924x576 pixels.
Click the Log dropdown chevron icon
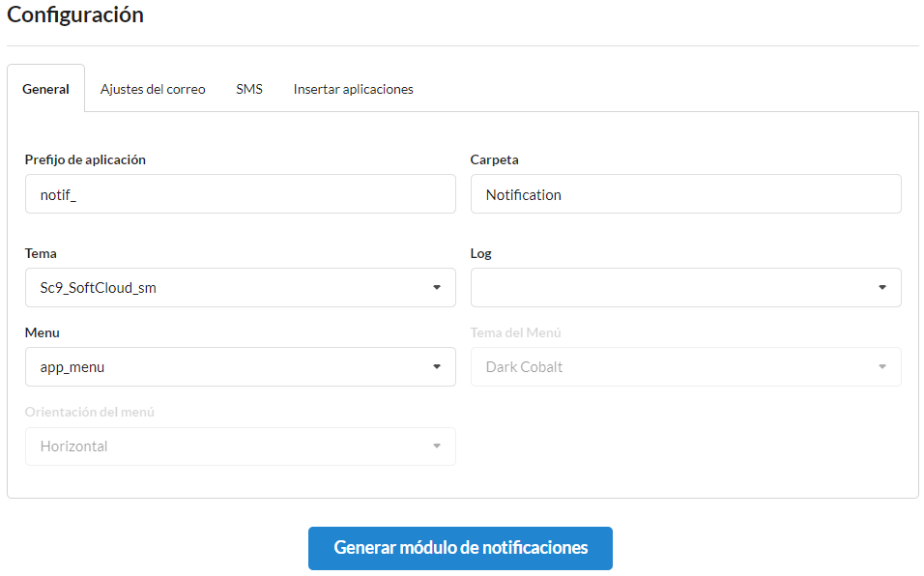click(881, 287)
